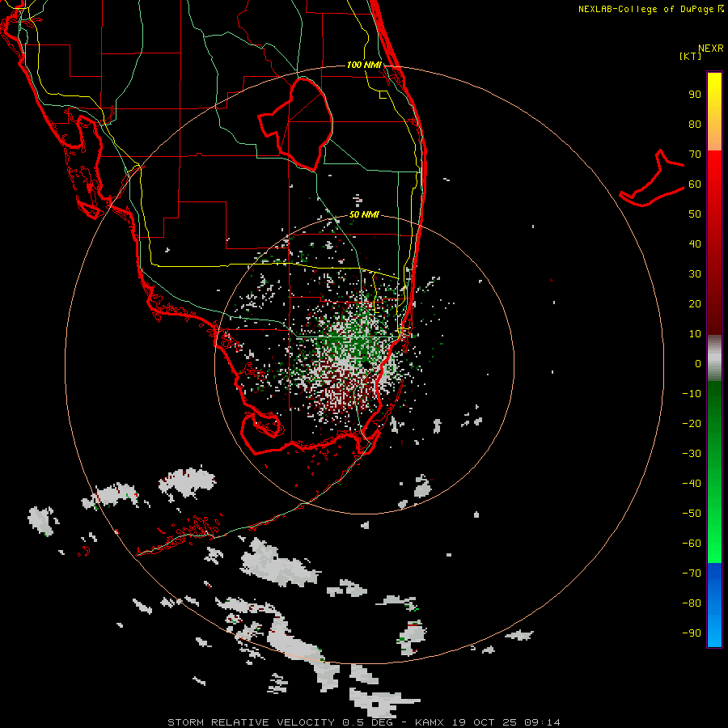Image resolution: width=728 pixels, height=728 pixels.
Task: Pick the blue segment of the color bar
Action: coord(714,605)
